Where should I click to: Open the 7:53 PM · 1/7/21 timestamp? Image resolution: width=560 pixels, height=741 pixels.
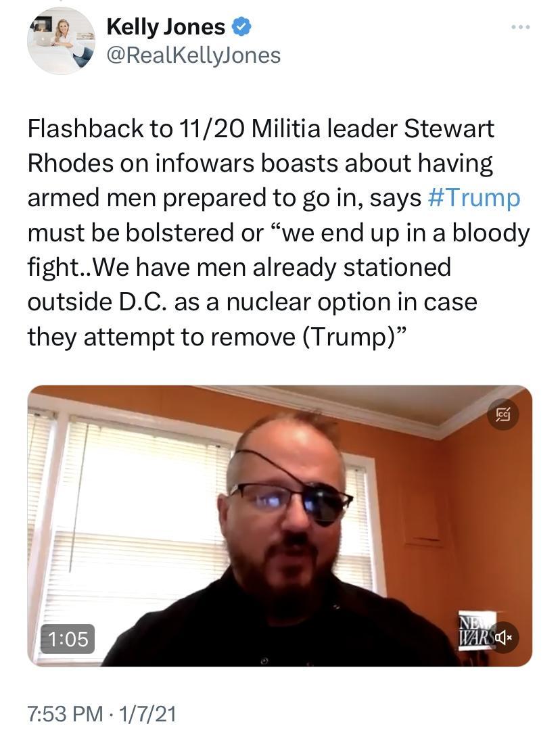click(x=102, y=713)
